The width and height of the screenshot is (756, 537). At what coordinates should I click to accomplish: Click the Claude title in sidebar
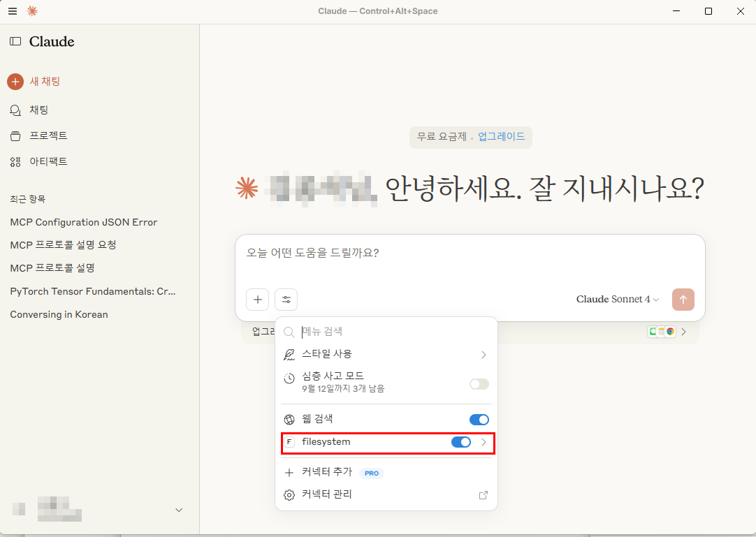(52, 41)
